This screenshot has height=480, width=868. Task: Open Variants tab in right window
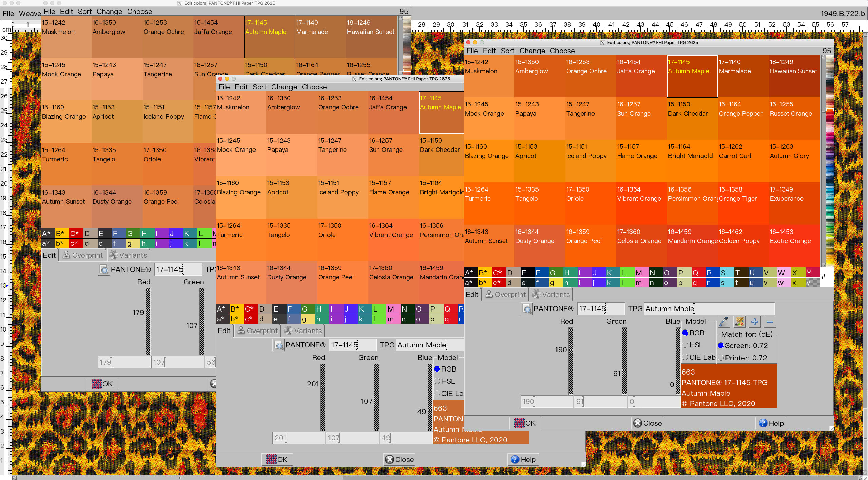pos(551,295)
